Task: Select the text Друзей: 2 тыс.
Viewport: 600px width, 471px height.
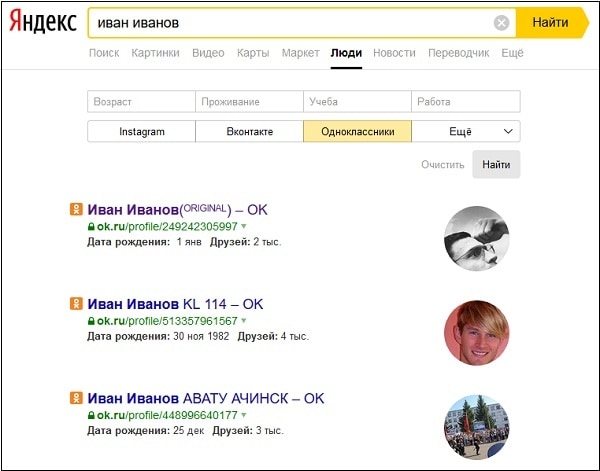Action: coord(246,242)
